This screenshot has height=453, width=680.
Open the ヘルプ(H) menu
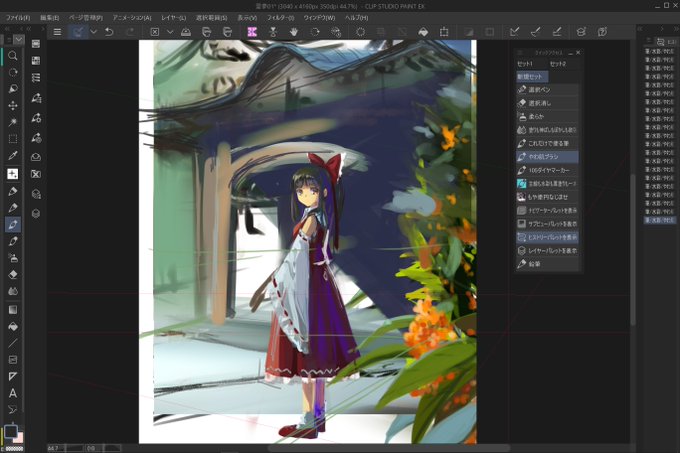(356, 18)
